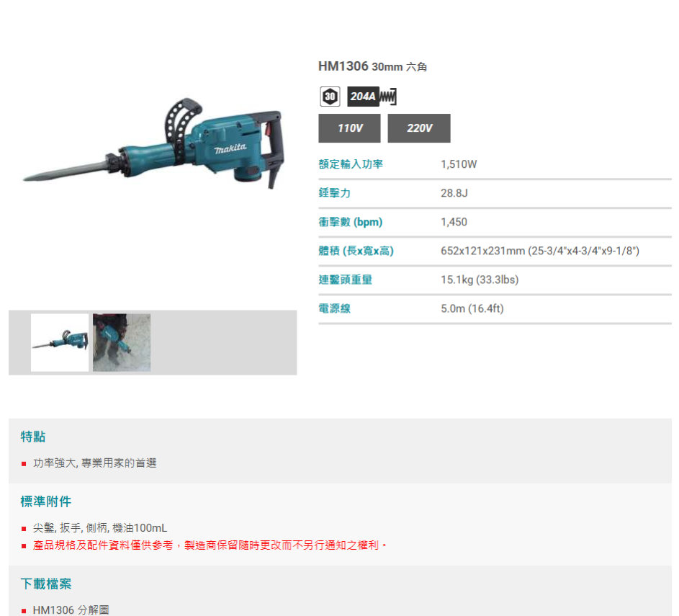This screenshot has height=616, width=679.
Task: Click the 下載檔案 section heading
Action: [46, 584]
